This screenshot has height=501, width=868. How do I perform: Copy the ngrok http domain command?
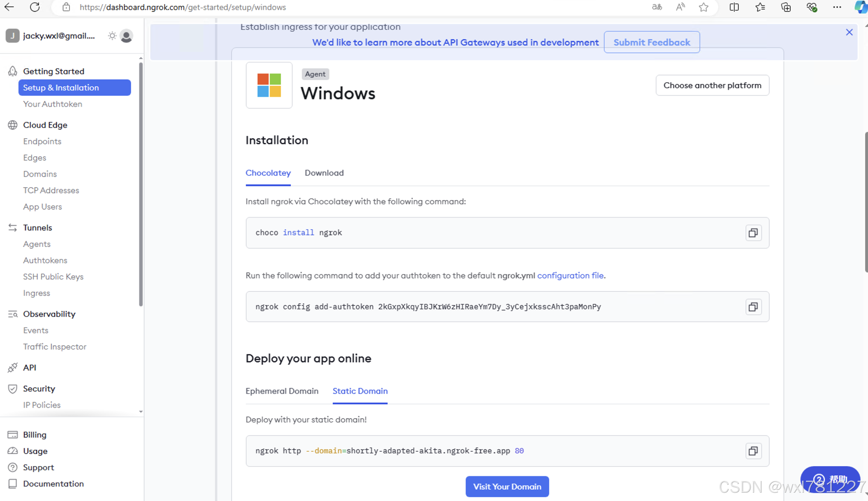click(753, 451)
